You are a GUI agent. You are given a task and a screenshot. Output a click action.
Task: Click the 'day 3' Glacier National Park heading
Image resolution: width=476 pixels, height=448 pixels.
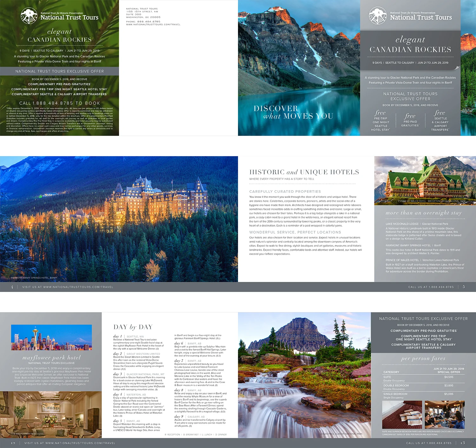tap(139, 374)
